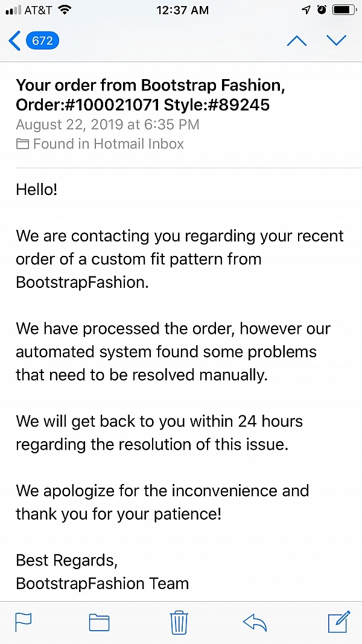Go to next message with down arrow

point(336,40)
